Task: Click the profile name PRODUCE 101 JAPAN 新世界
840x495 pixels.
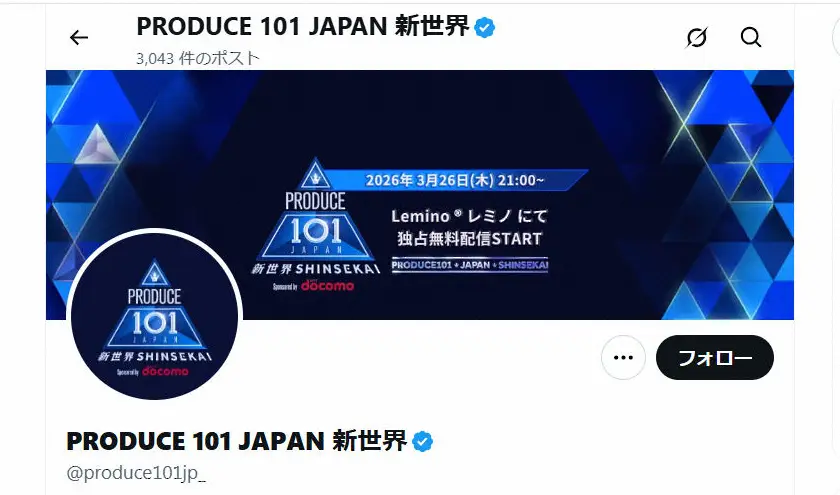Action: pyautogui.click(x=236, y=441)
